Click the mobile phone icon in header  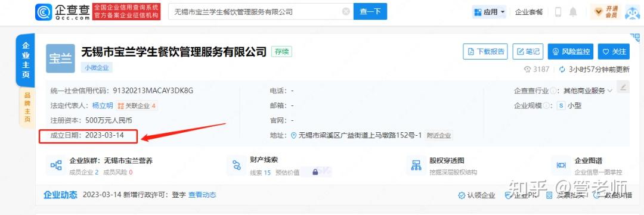(x=558, y=12)
